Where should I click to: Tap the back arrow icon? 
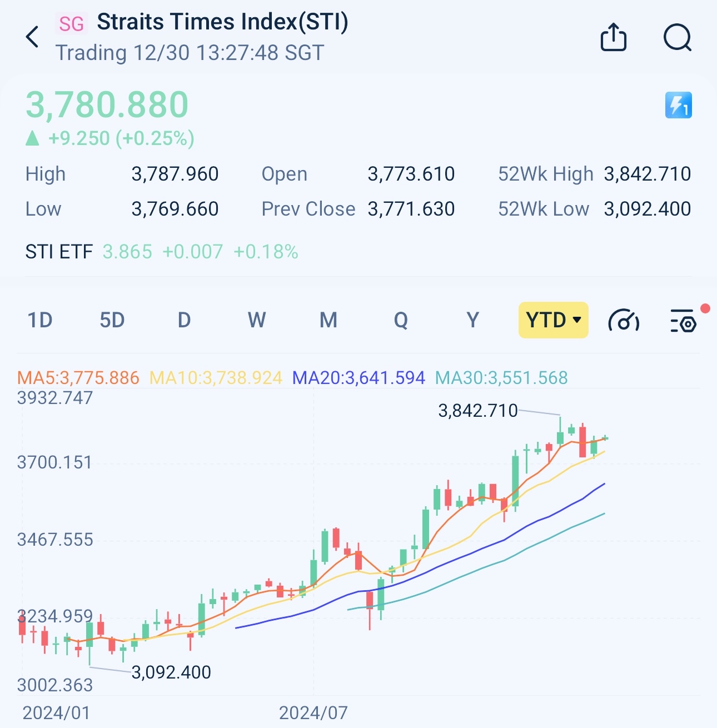(33, 37)
